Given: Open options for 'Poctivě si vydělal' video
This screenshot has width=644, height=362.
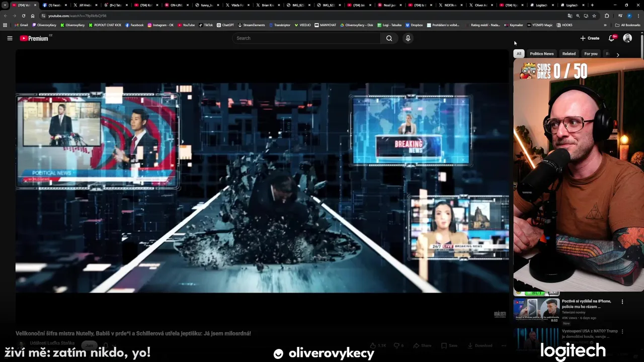Looking at the screenshot, I should point(622,302).
